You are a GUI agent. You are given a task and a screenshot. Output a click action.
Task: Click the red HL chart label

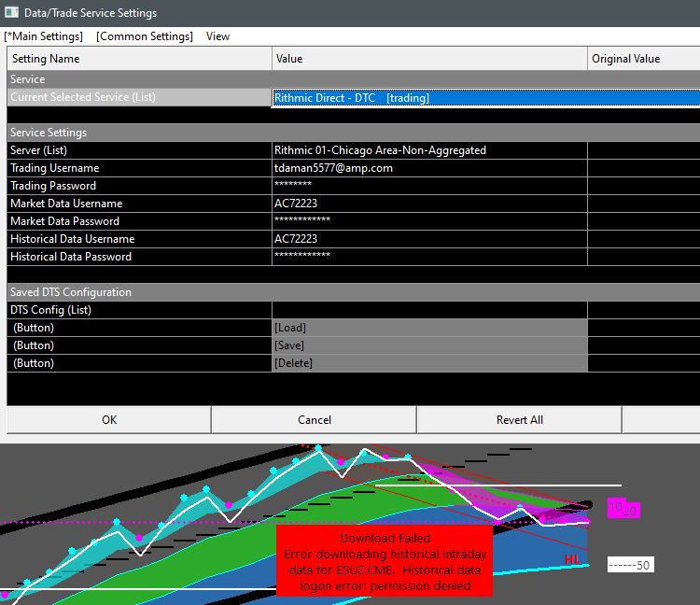click(572, 559)
